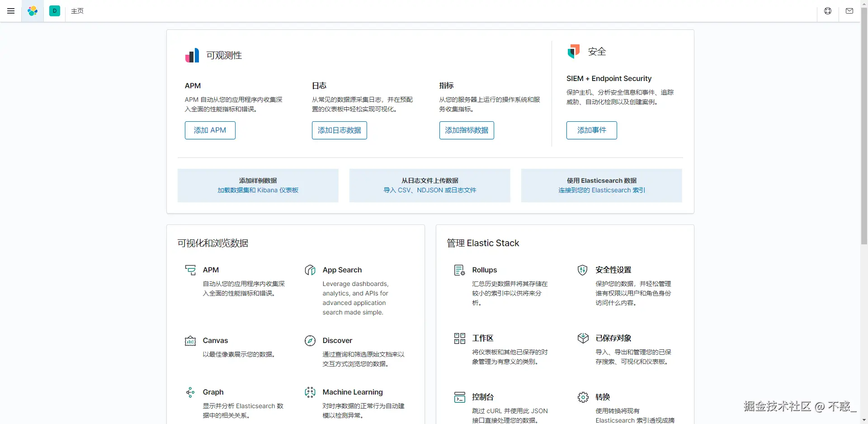This screenshot has height=424, width=868.
Task: Open the hamburger navigation menu
Action: [11, 11]
